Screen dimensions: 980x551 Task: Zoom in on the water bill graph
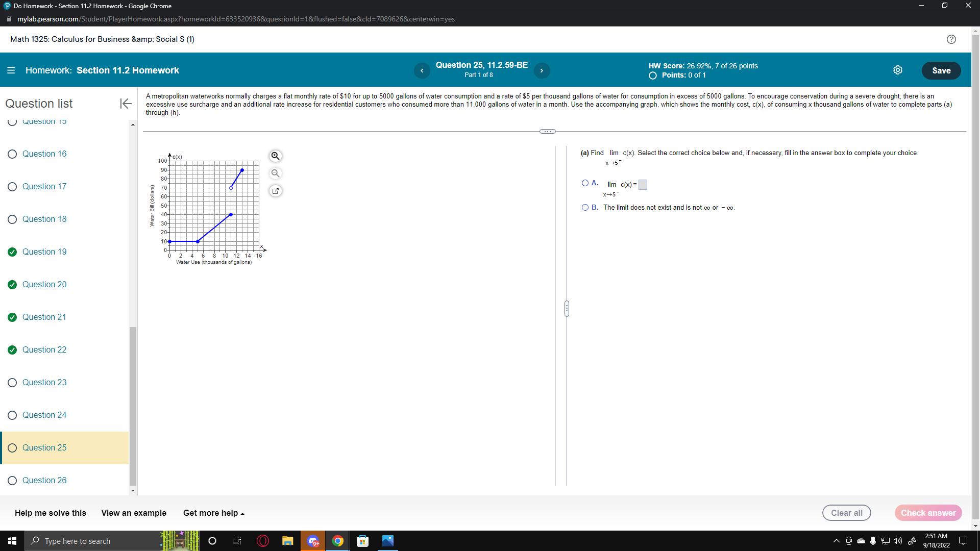[275, 156]
